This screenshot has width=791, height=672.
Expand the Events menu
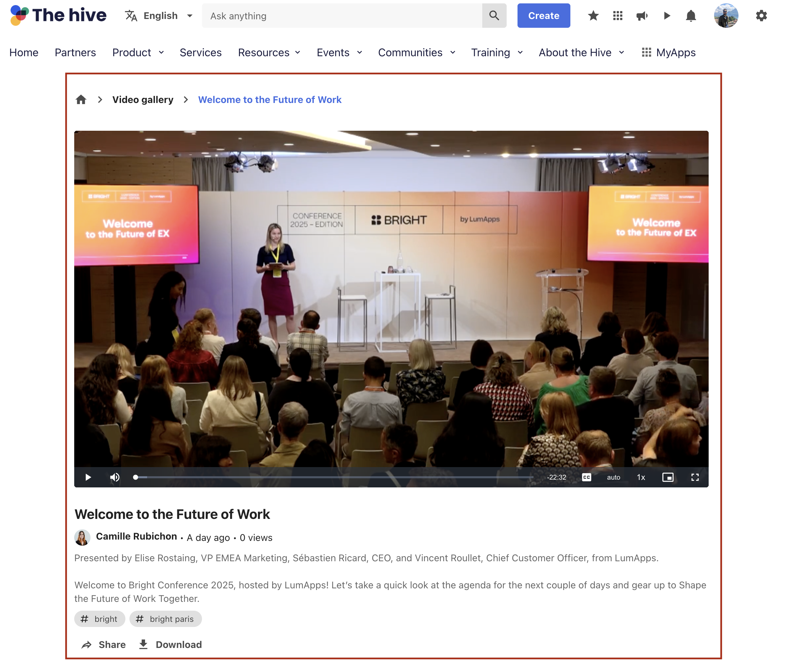pyautogui.click(x=339, y=52)
